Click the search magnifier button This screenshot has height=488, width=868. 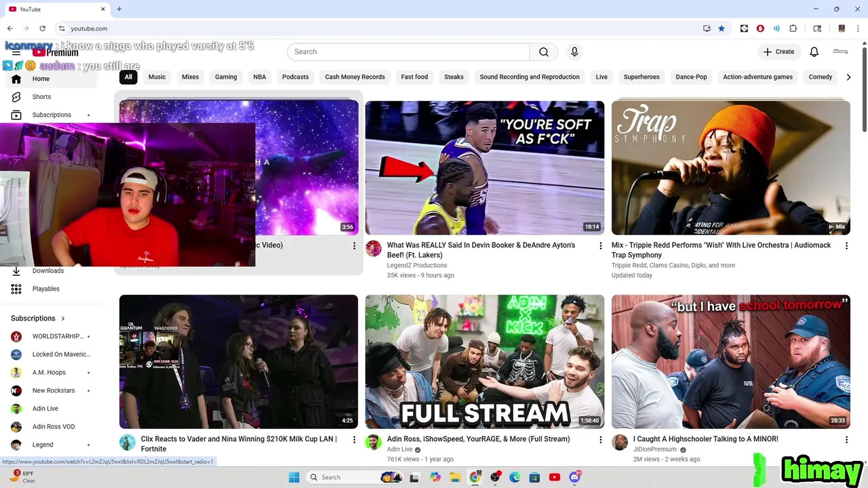coord(544,52)
